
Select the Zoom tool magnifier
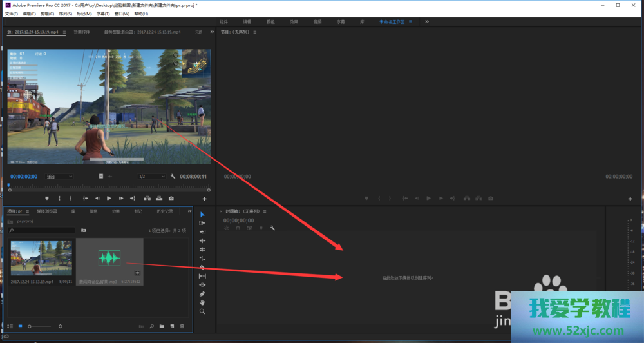coord(202,311)
